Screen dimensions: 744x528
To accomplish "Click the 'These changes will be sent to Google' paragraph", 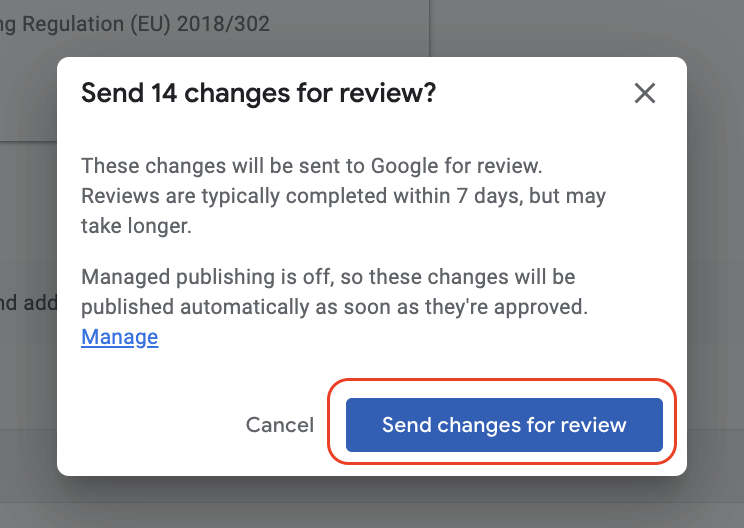I will (x=343, y=196).
